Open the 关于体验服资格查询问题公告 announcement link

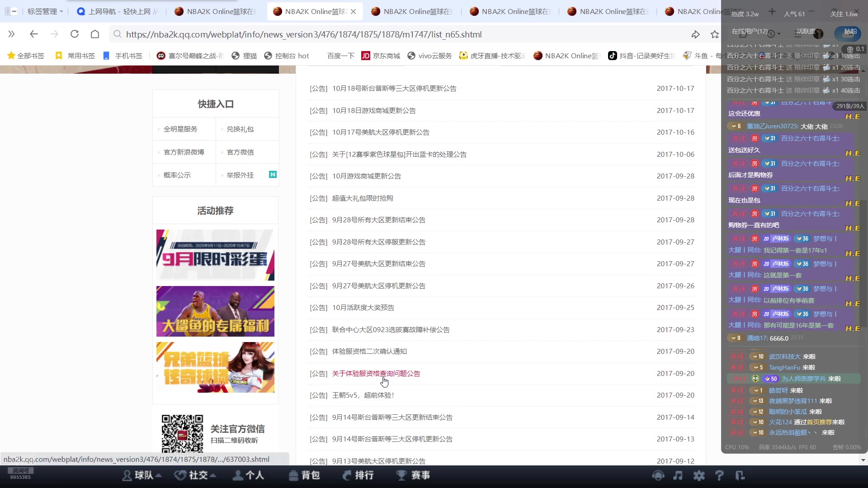[375, 373]
